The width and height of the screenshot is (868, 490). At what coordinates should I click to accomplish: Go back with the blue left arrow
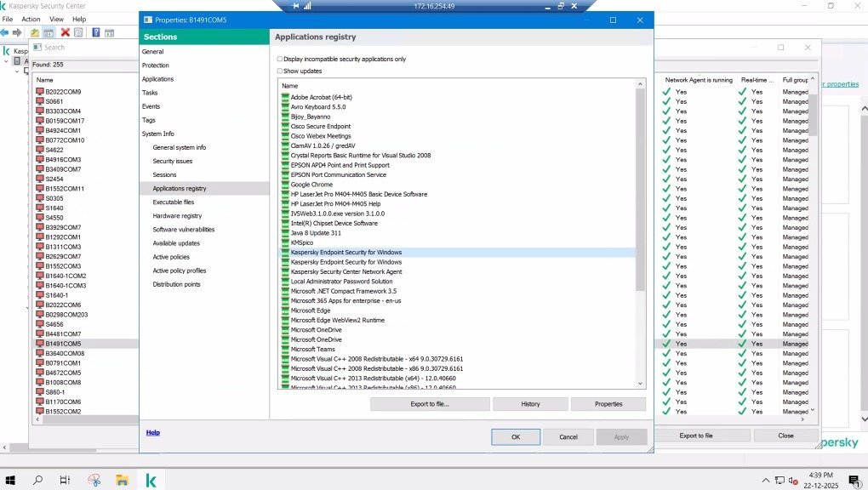click(5, 32)
